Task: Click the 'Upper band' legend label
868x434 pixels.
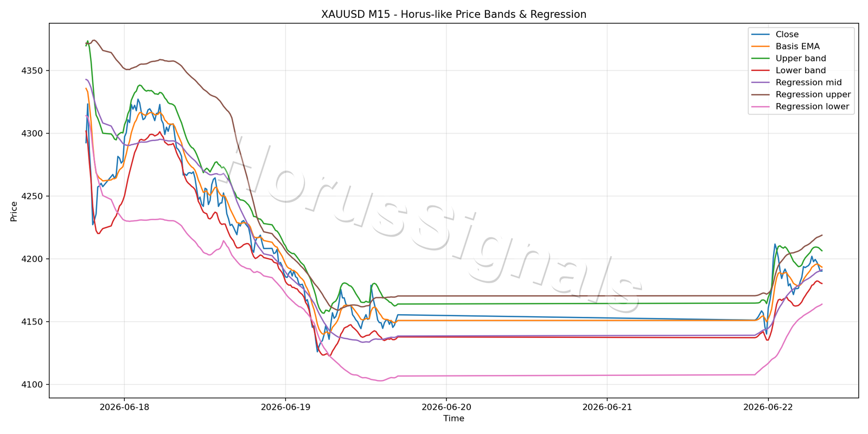Action: [801, 59]
